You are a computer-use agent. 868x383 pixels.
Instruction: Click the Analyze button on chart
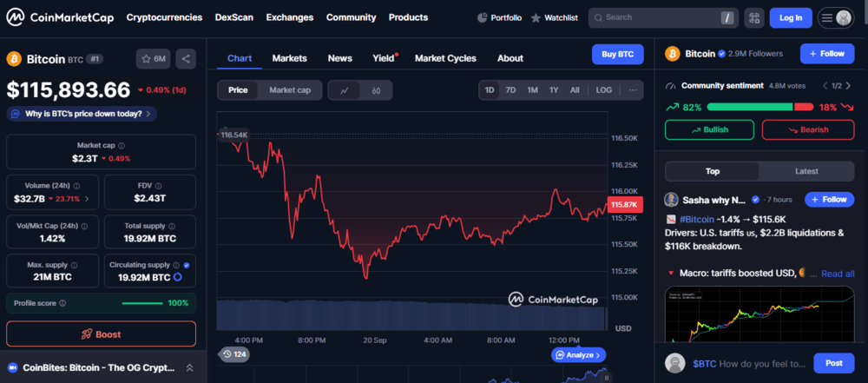pos(578,354)
